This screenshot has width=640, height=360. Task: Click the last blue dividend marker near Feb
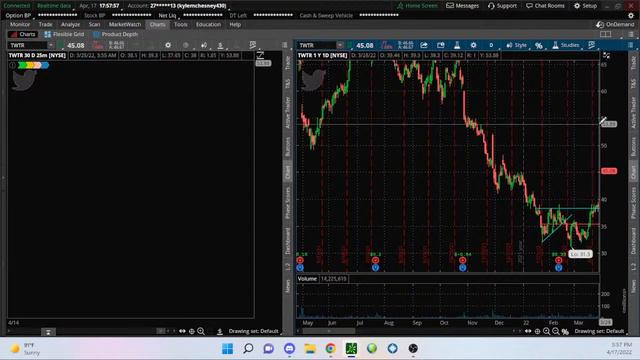(x=558, y=268)
